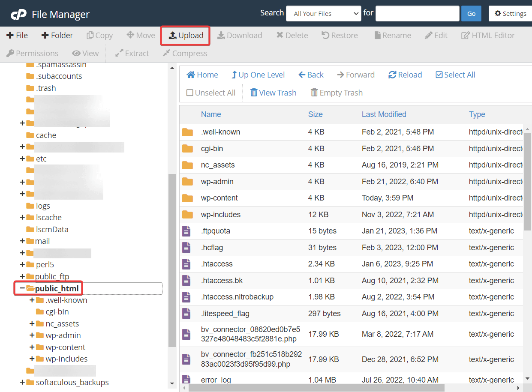Open the All Your Files dropdown

point(323,13)
